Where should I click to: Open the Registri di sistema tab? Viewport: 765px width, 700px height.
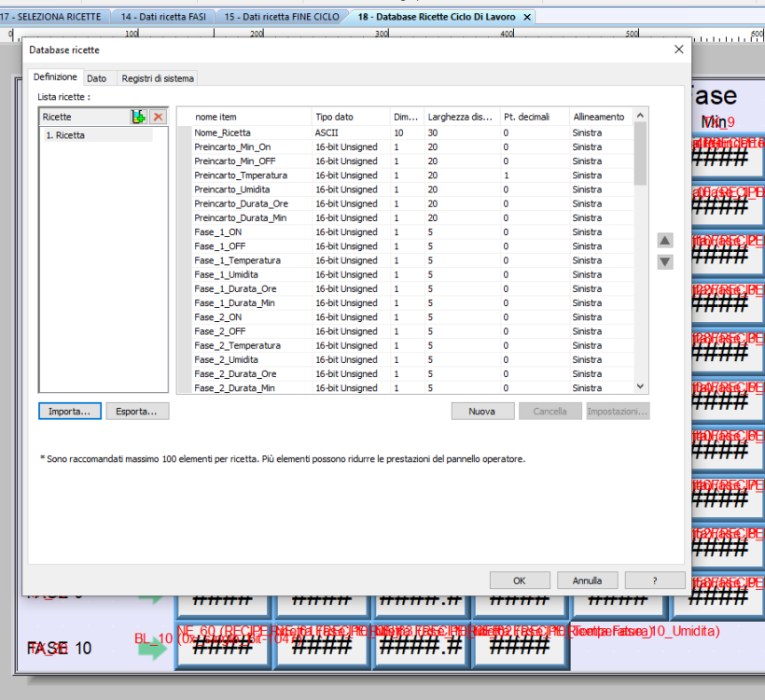pos(158,78)
